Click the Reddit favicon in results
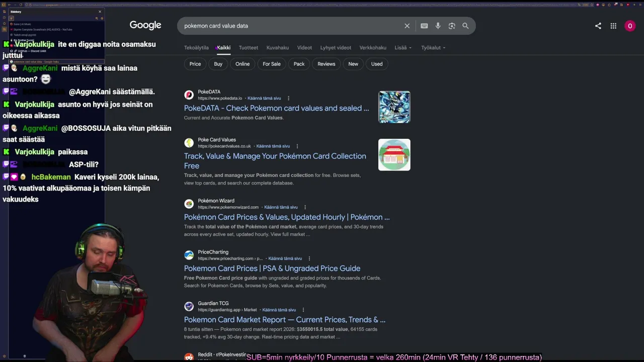The width and height of the screenshot is (644, 362). point(189,357)
